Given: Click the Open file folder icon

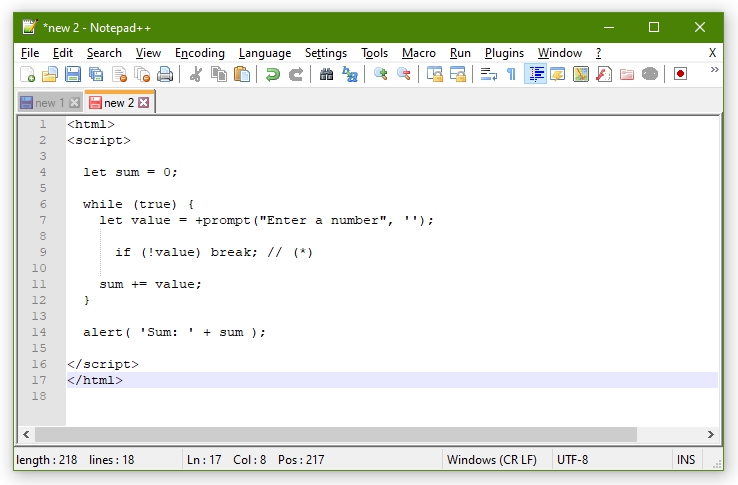Looking at the screenshot, I should click(x=50, y=74).
